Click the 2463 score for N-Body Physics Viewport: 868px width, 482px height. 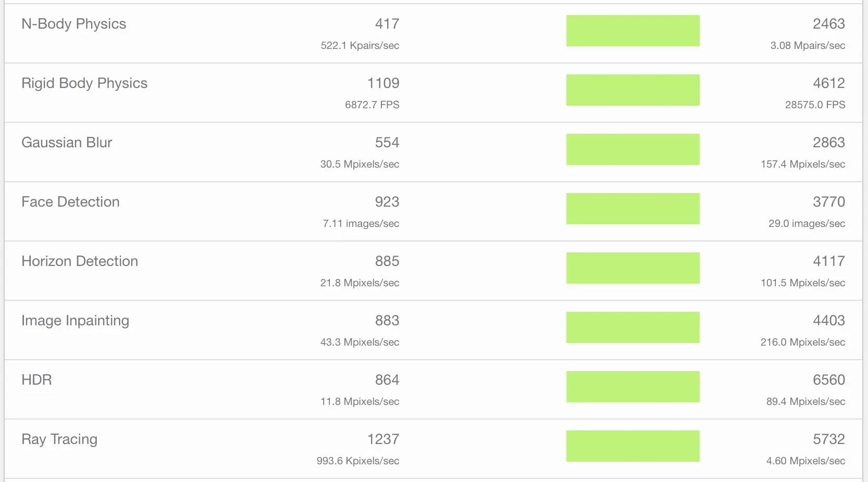829,24
